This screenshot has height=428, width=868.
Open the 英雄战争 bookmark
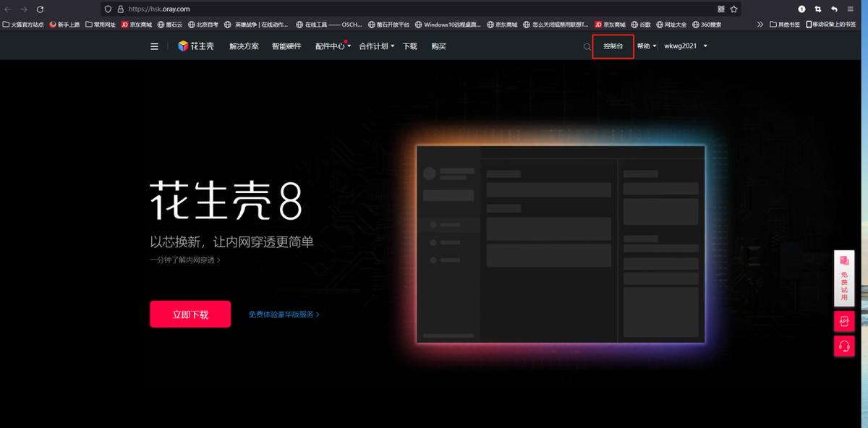coord(257,24)
